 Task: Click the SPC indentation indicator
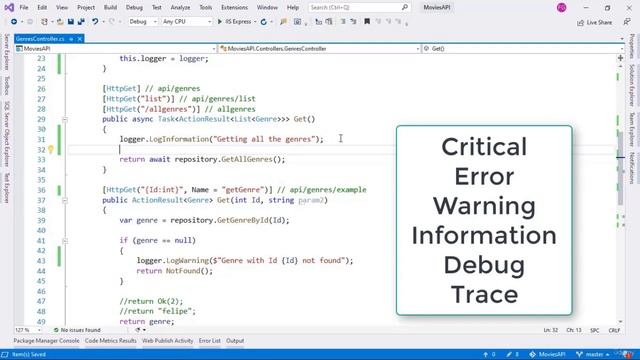coord(595,330)
